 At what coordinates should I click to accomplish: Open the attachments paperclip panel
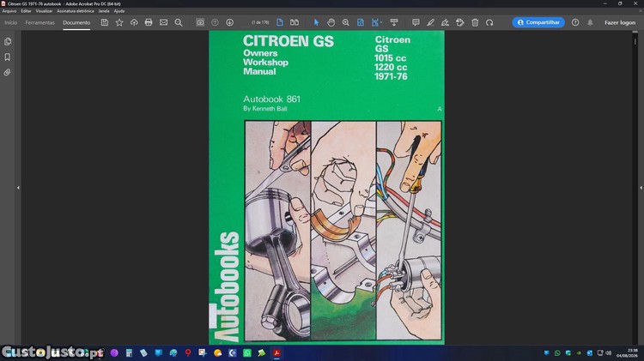(8, 73)
